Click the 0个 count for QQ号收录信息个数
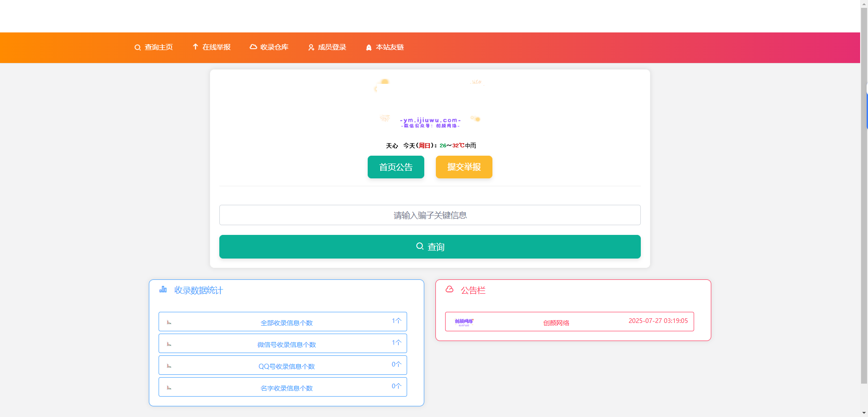868x417 pixels. pos(396,364)
